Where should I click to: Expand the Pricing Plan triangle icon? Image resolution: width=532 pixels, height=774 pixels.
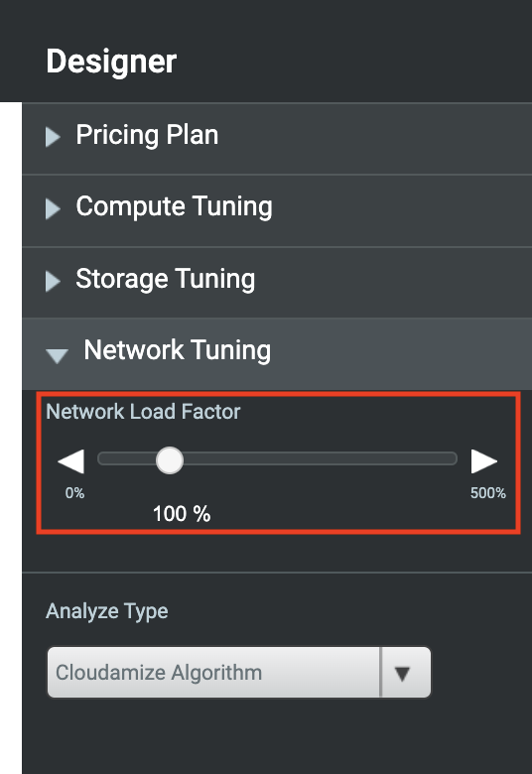point(53,137)
